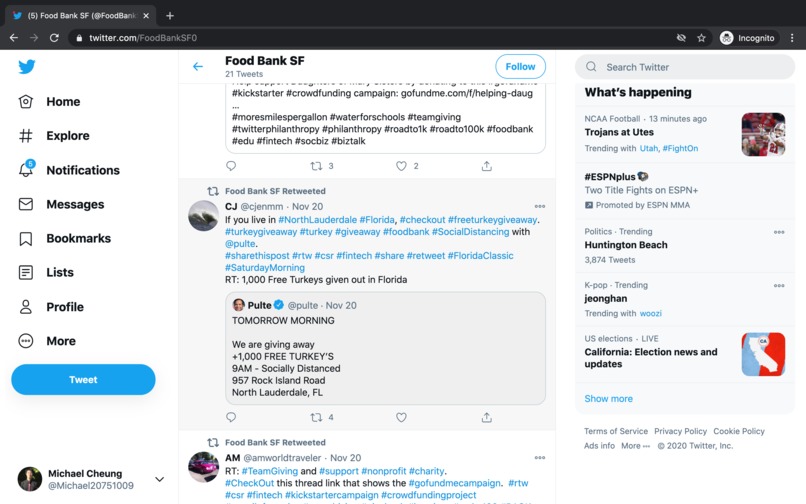This screenshot has width=806, height=504.
Task: Open the Terms of Service link
Action: (616, 431)
